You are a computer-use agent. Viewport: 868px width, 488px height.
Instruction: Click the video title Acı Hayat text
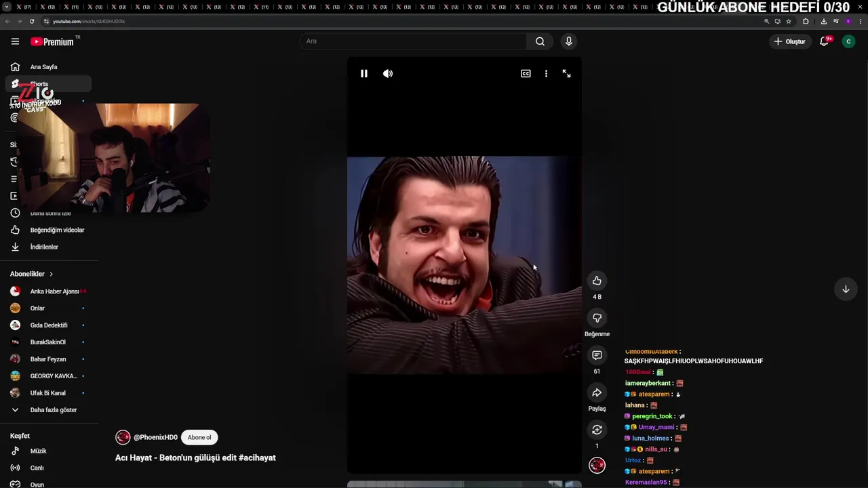coord(195,458)
